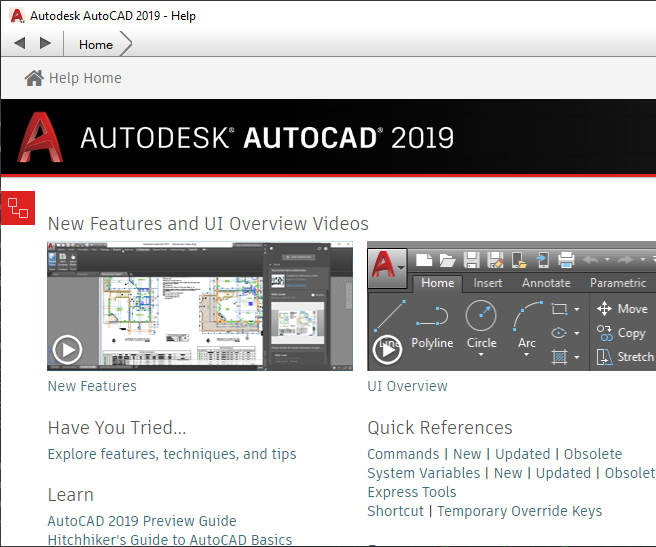Open the Express Tools link
Screen dimensions: 656x547
pyautogui.click(x=412, y=492)
